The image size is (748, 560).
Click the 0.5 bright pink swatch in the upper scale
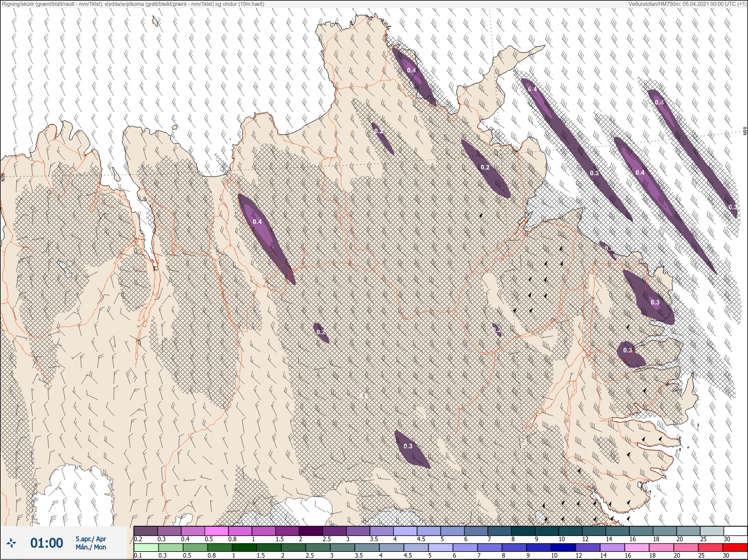click(x=216, y=531)
